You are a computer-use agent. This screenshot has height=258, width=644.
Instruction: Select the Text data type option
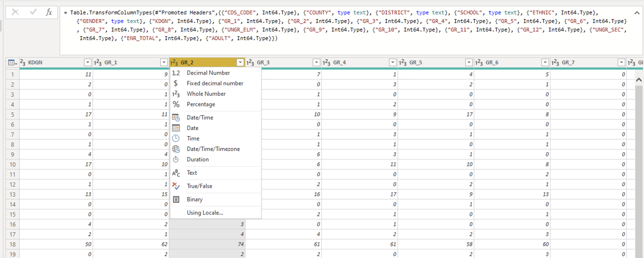[x=192, y=173]
